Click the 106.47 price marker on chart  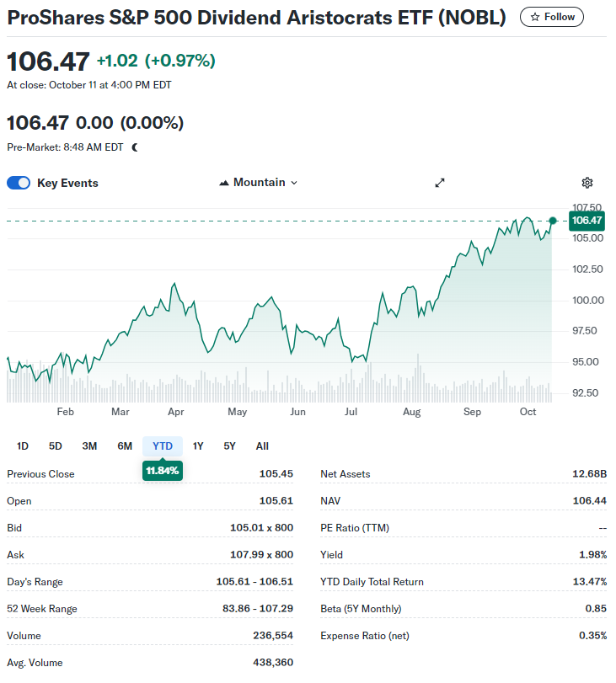click(x=587, y=221)
